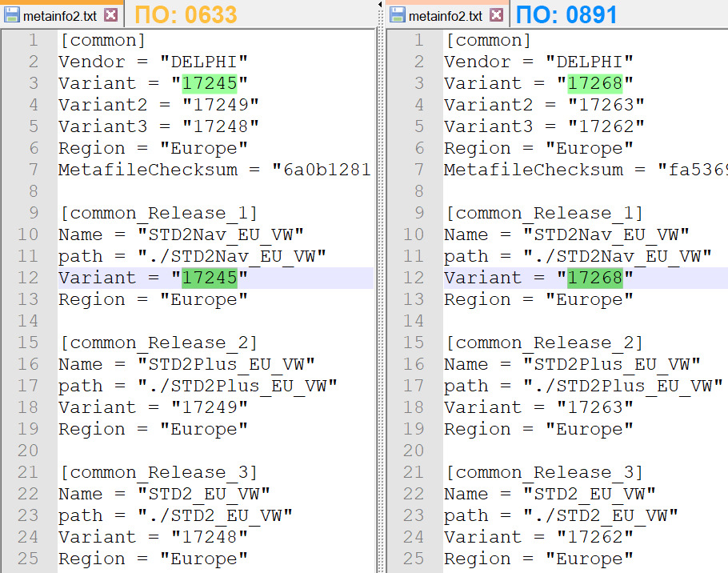The height and width of the screenshot is (573, 728).
Task: Click line number 15 in right pane margin
Action: (x=414, y=343)
